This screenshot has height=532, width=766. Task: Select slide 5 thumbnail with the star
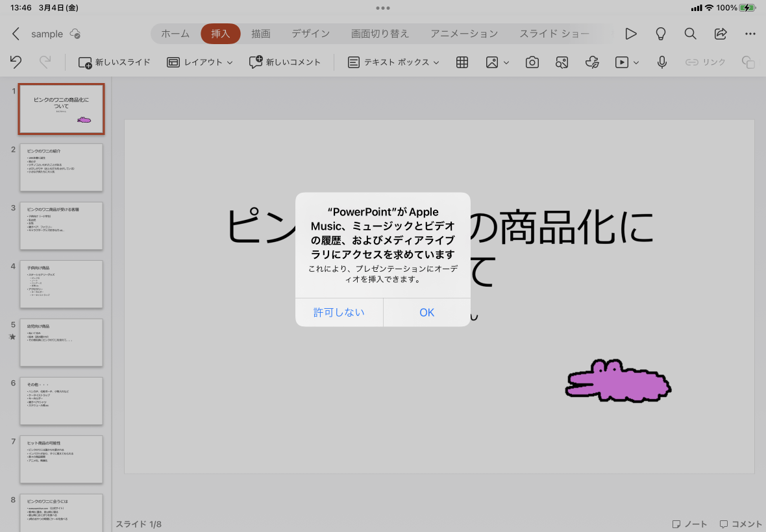coord(61,343)
